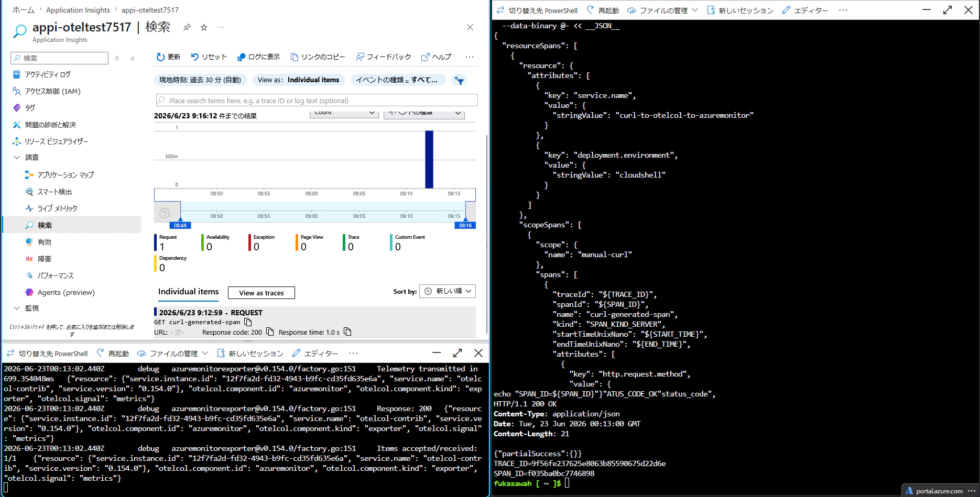
Task: Click appi-oteltest7517 in the breadcrumb
Action: click(x=150, y=10)
